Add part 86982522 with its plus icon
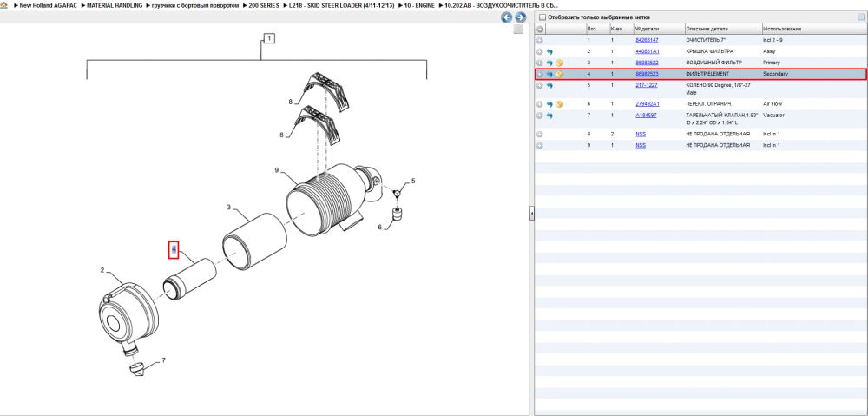868x416 pixels. [540, 63]
